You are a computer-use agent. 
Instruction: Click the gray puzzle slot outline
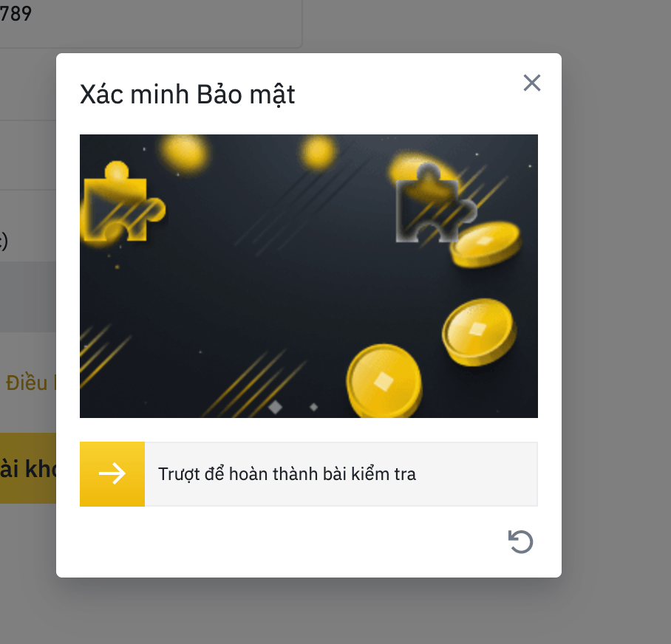[x=436, y=204]
